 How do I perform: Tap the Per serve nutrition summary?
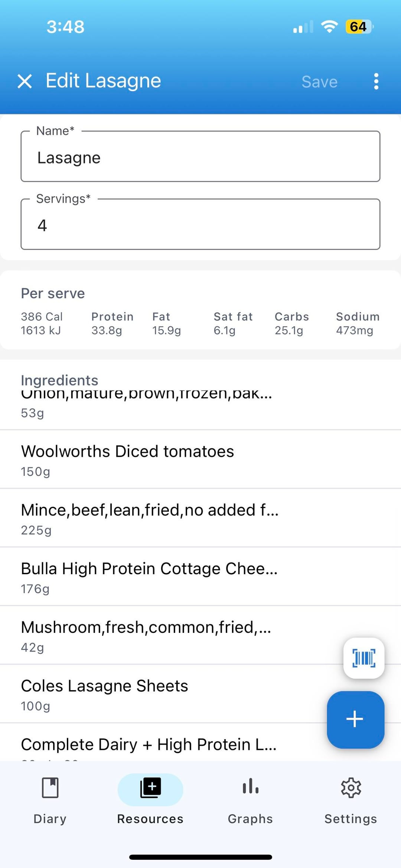[200, 311]
